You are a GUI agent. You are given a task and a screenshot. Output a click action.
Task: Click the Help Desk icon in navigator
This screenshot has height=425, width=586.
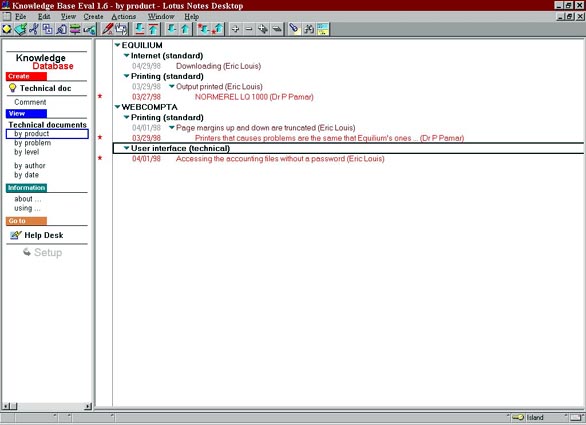tap(16, 235)
